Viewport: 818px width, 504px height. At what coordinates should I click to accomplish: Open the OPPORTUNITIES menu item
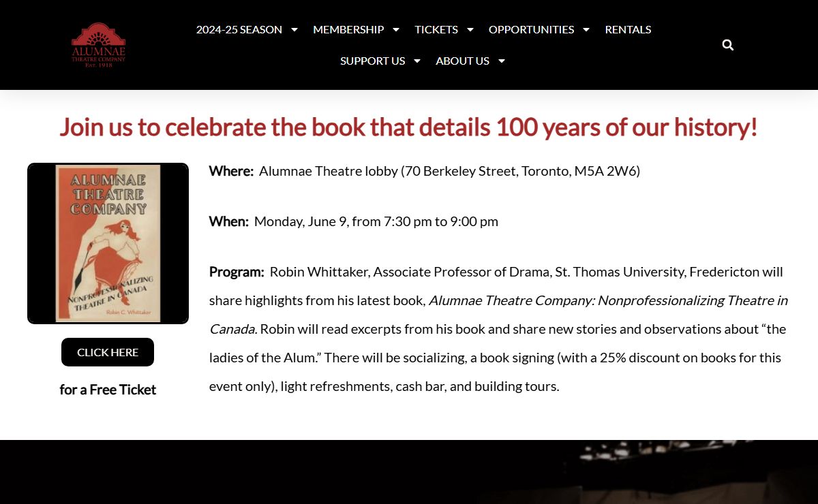tap(531, 30)
